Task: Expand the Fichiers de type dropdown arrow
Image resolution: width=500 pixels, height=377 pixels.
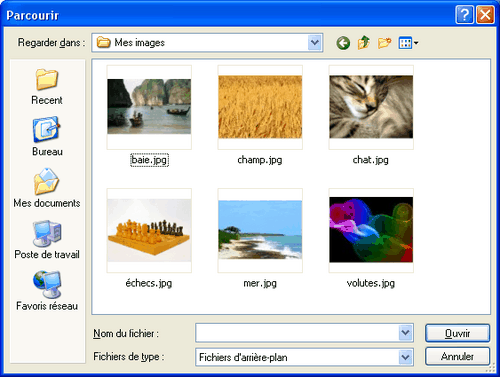Action: click(406, 357)
